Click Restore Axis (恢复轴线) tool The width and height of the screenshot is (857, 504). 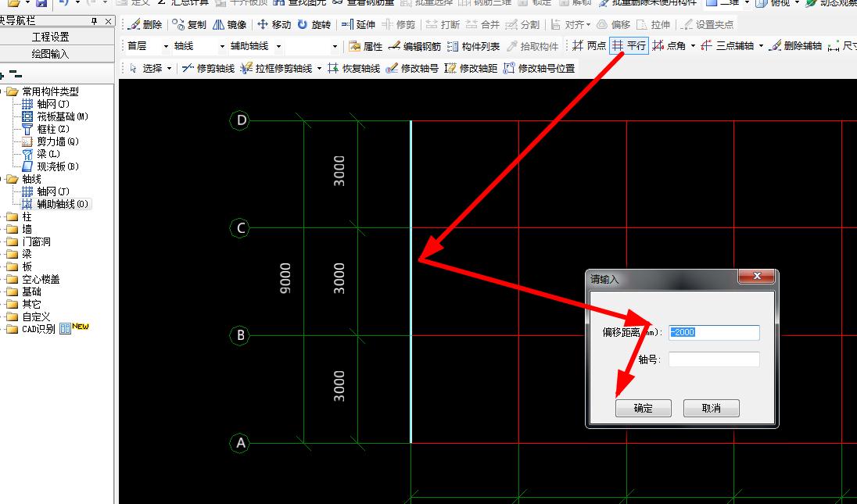pos(353,68)
